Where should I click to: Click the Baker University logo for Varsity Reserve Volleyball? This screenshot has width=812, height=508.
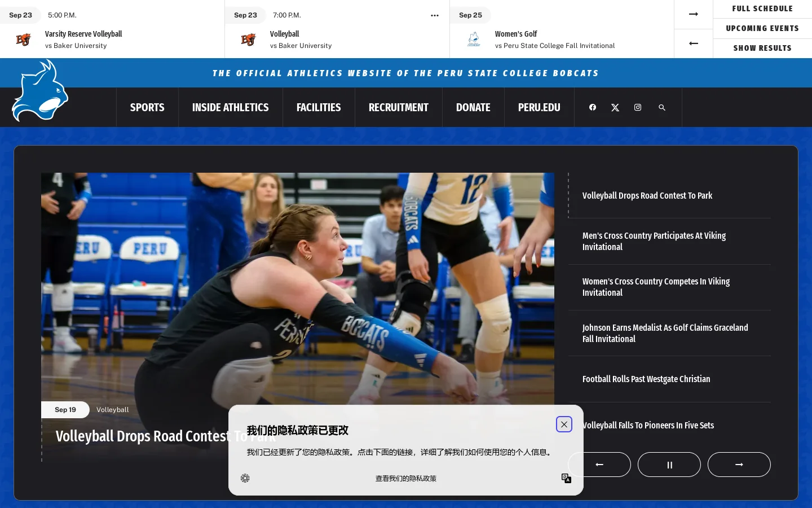pyautogui.click(x=23, y=40)
